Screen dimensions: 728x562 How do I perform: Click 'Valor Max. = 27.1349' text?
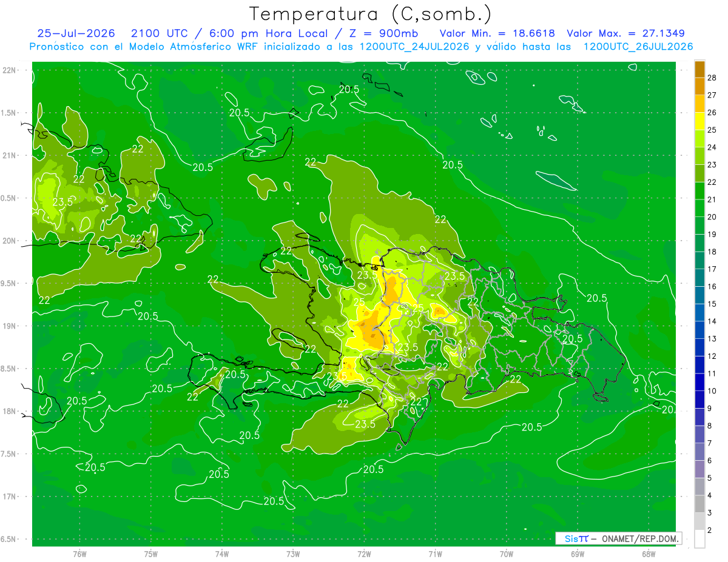click(x=625, y=33)
